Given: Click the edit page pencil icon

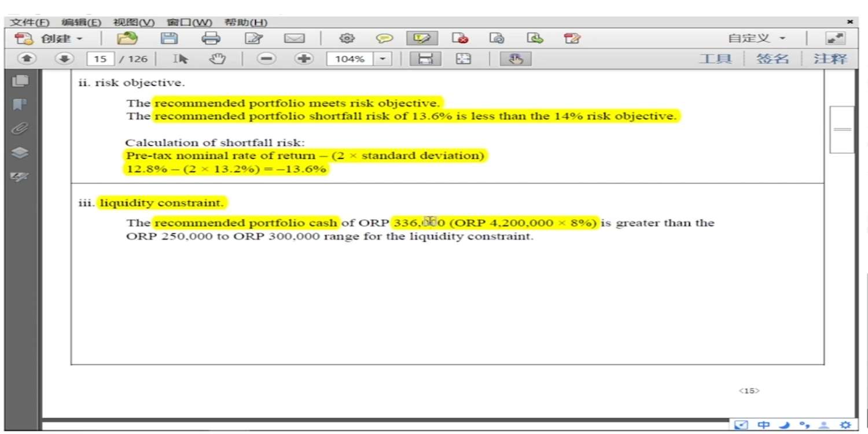Looking at the screenshot, I should click(x=254, y=39).
